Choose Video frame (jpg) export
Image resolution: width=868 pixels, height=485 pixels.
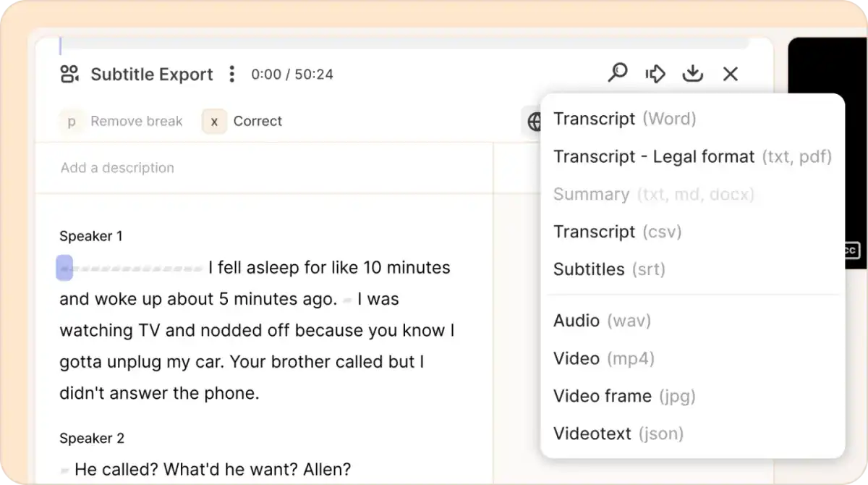(x=624, y=396)
